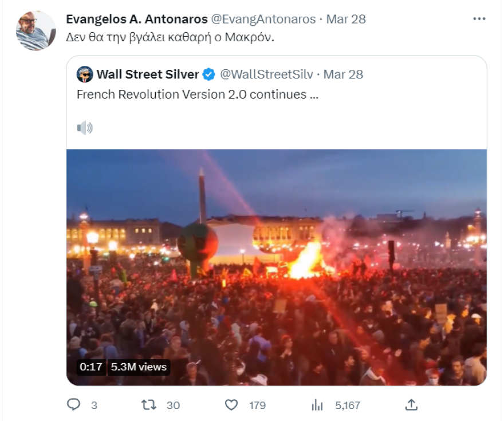Click the 5.3M views label on video
Viewport: 504px width, 421px height.
click(x=138, y=367)
